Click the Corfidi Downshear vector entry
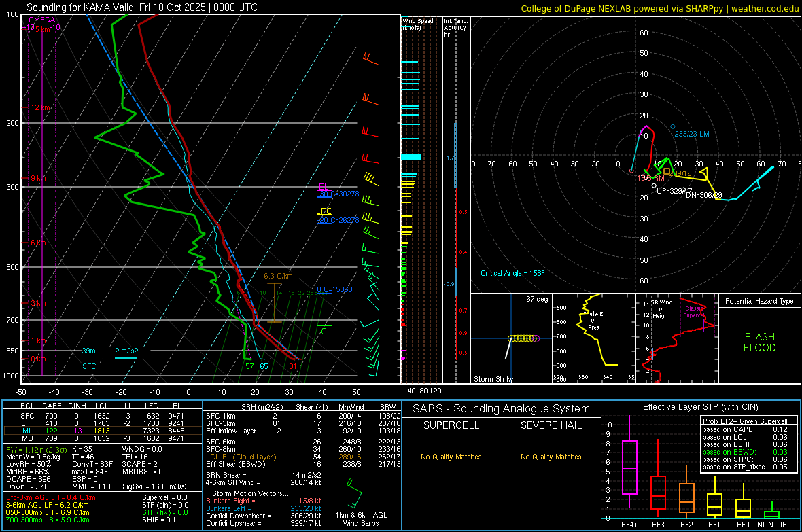This screenshot has height=532, width=802. click(x=264, y=516)
